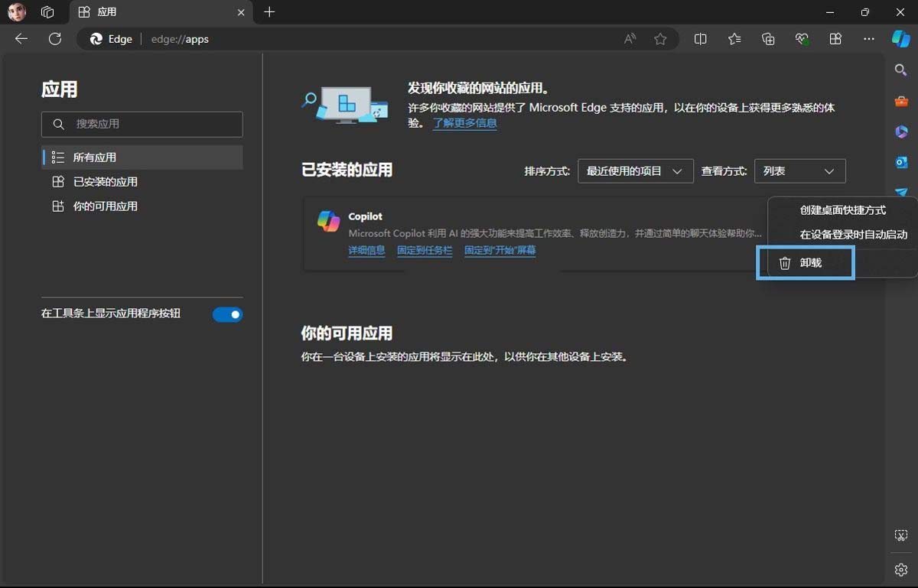Click the 已安装的应用 section heading
Image resolution: width=918 pixels, height=588 pixels.
pos(347,170)
